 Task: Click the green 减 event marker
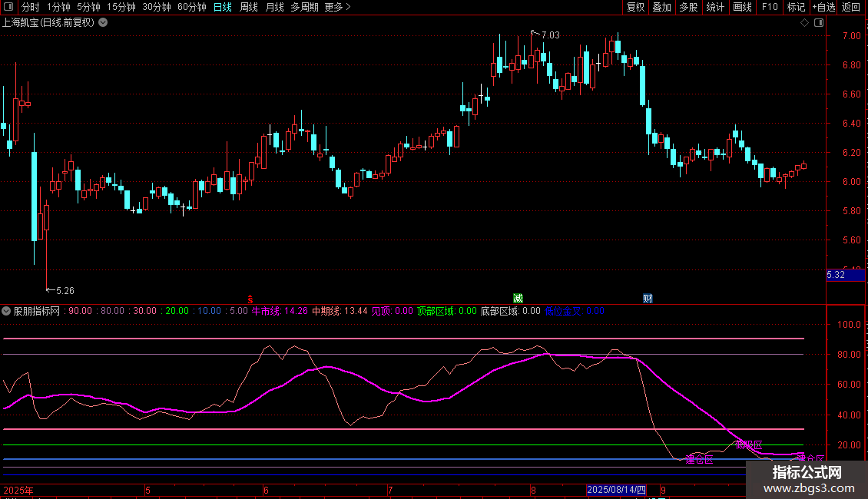518,298
